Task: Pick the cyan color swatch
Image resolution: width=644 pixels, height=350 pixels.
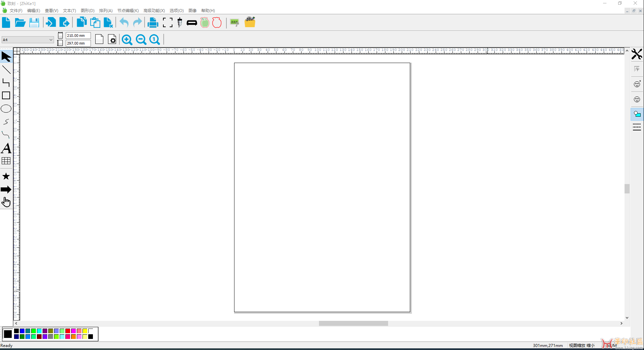Action: [39, 331]
